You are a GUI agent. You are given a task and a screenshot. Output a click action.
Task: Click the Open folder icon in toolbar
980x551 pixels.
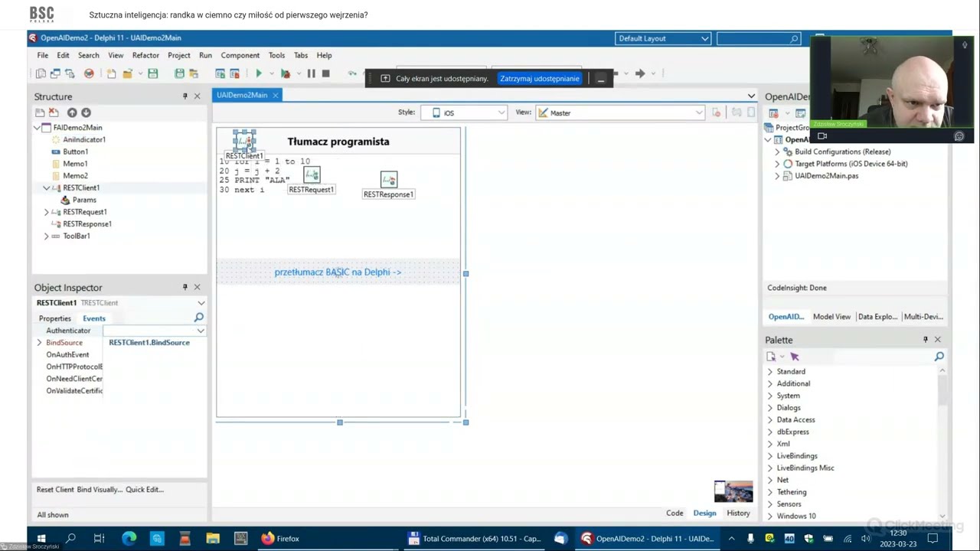pos(128,73)
